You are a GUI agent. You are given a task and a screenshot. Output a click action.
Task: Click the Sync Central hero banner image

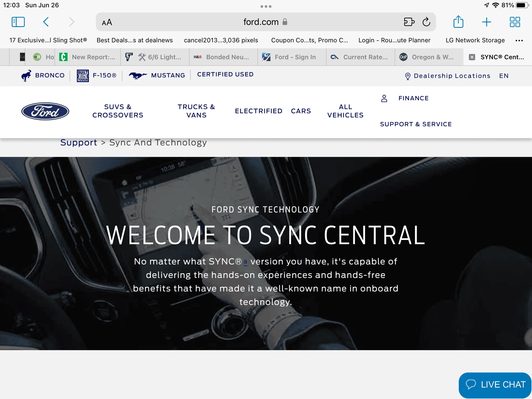(266, 254)
